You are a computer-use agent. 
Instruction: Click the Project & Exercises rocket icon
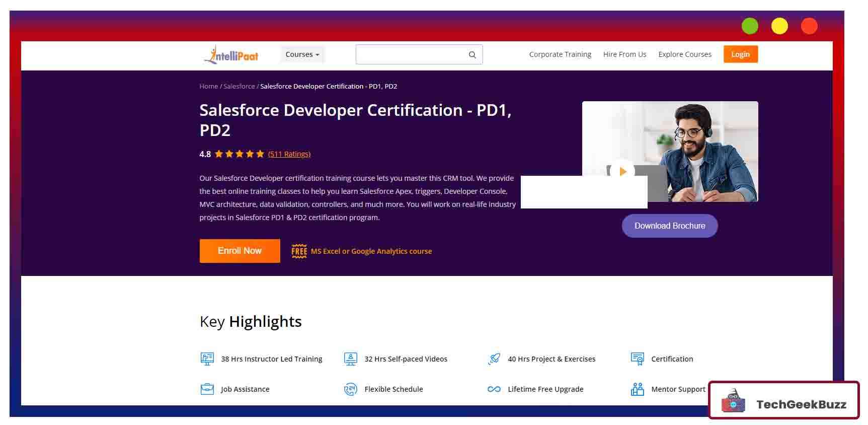494,359
